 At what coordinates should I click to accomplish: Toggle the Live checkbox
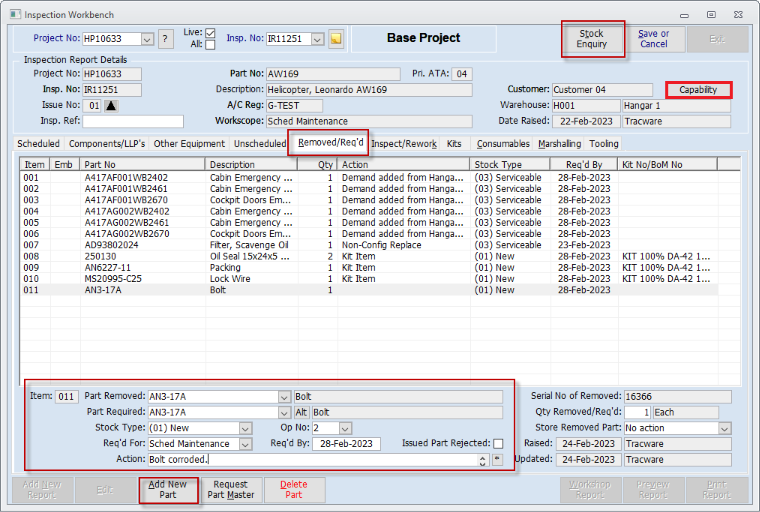(210, 33)
